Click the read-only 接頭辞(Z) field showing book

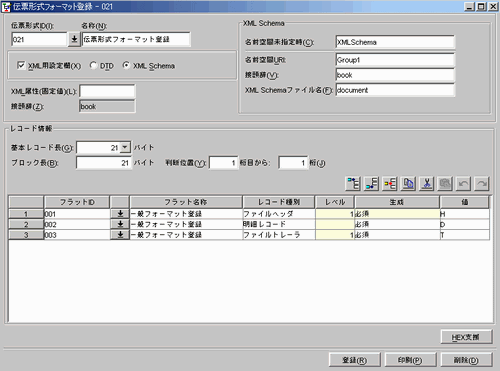[107, 106]
